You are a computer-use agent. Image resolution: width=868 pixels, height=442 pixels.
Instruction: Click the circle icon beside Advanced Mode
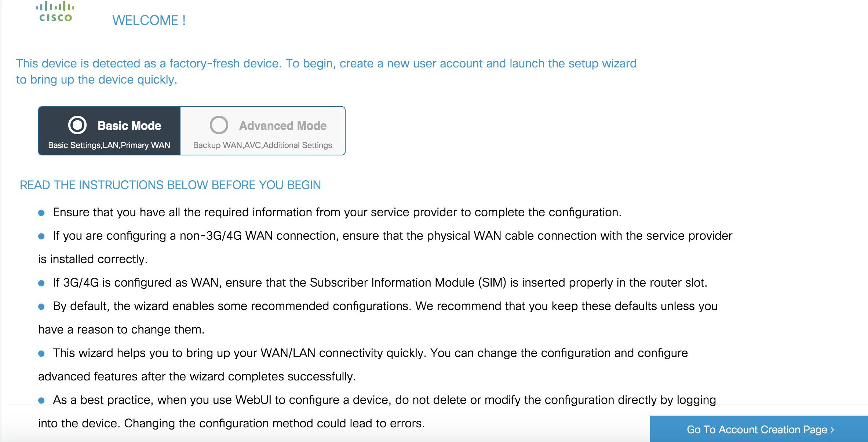point(219,125)
